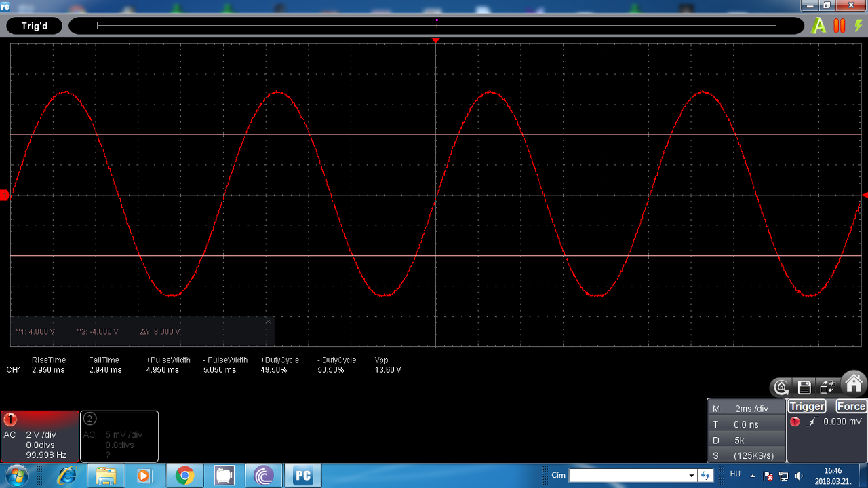Click sample rate S (125KS/s) row
The height and width of the screenshot is (488, 868).
(x=746, y=455)
